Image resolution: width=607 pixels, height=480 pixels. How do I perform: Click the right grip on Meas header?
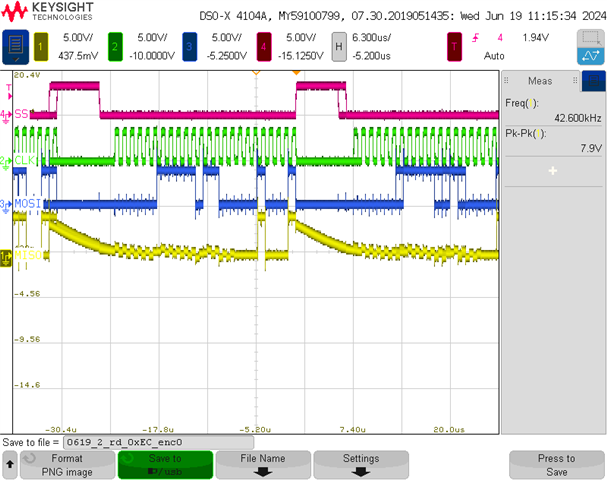(575, 81)
